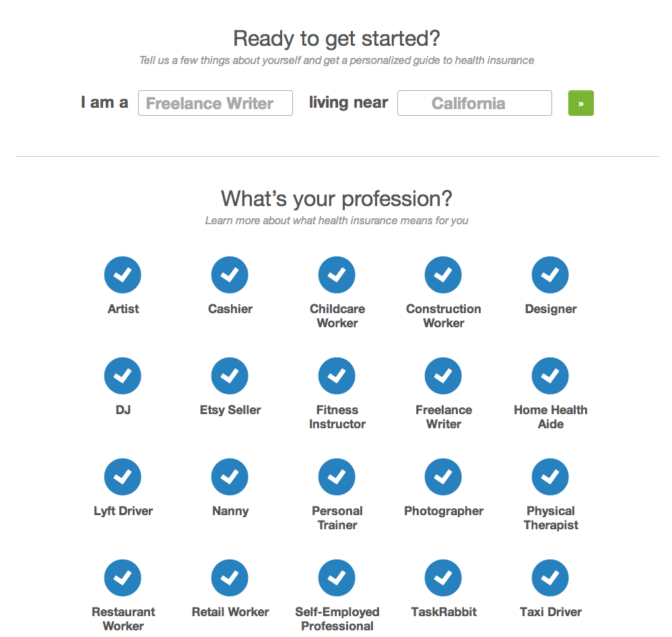Choose the TaskRabbit circle icon
This screenshot has width=672, height=637.
pos(443,578)
